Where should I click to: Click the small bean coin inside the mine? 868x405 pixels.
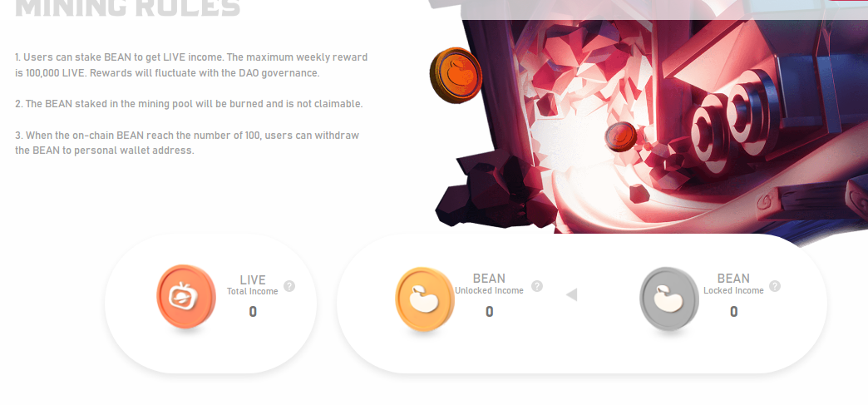pyautogui.click(x=620, y=137)
